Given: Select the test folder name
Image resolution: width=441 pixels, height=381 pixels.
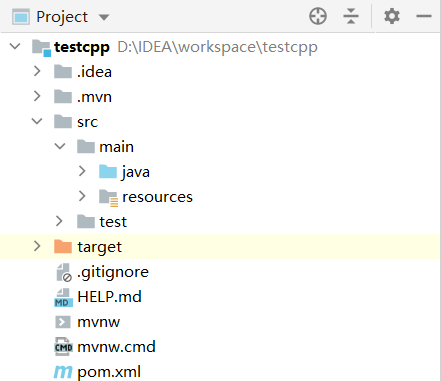Looking at the screenshot, I should [113, 222].
